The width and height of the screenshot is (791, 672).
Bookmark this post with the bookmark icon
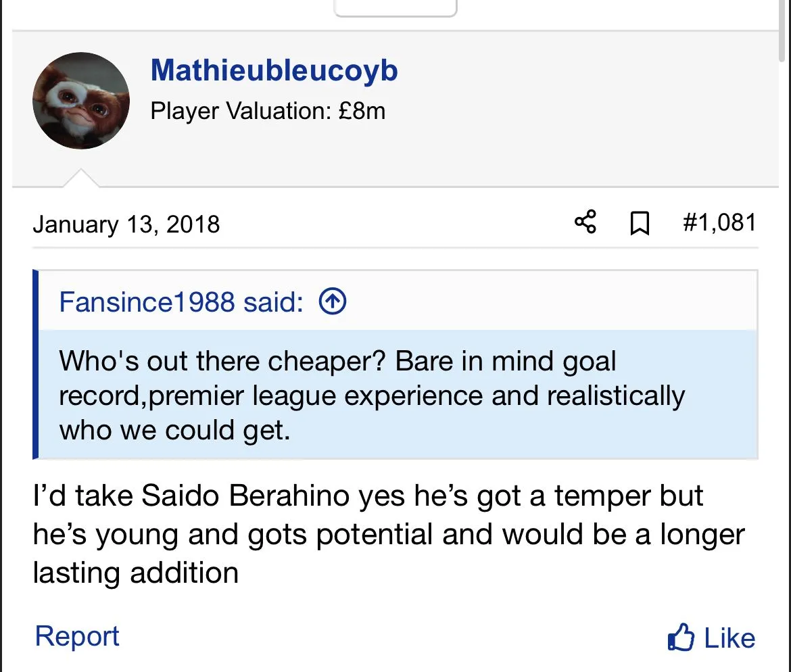pyautogui.click(x=639, y=223)
